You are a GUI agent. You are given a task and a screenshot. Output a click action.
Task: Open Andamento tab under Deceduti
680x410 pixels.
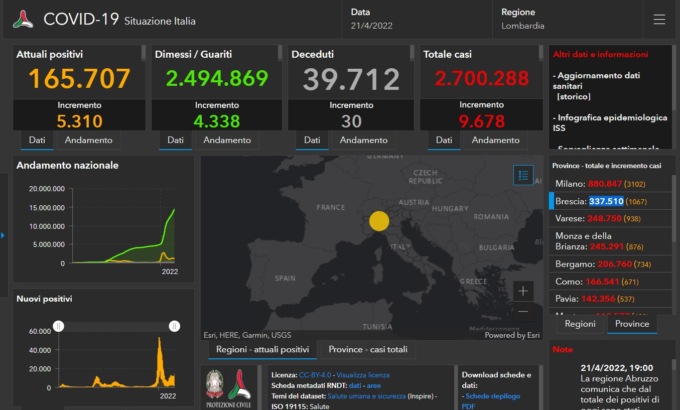coord(363,140)
